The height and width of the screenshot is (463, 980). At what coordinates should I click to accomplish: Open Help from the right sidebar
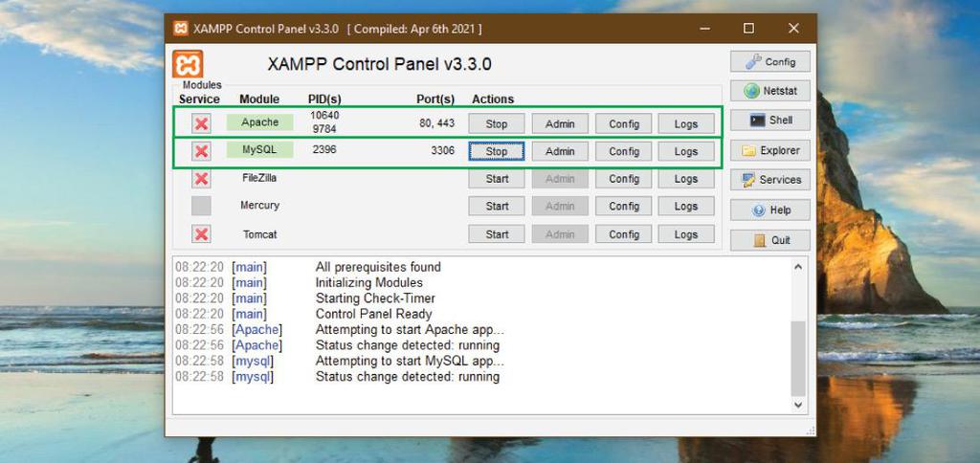[770, 209]
